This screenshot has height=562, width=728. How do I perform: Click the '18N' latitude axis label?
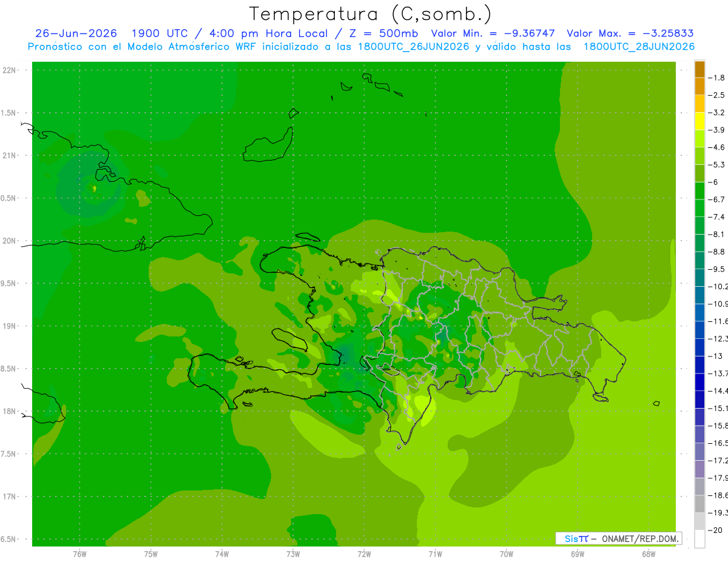click(x=10, y=412)
